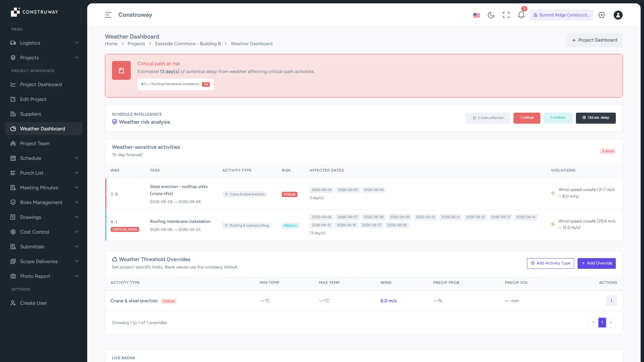
Task: Open notifications bell icon
Action: pos(521,15)
